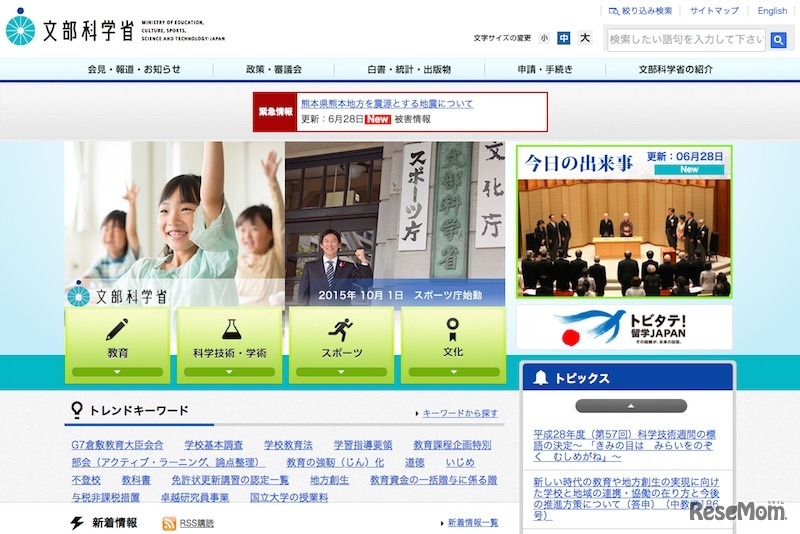
Task: Click into the site search text field
Action: point(686,39)
